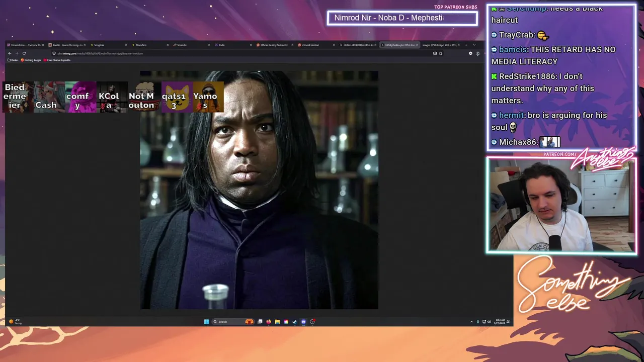
Task: Show hidden system tray icons
Action: 471,322
